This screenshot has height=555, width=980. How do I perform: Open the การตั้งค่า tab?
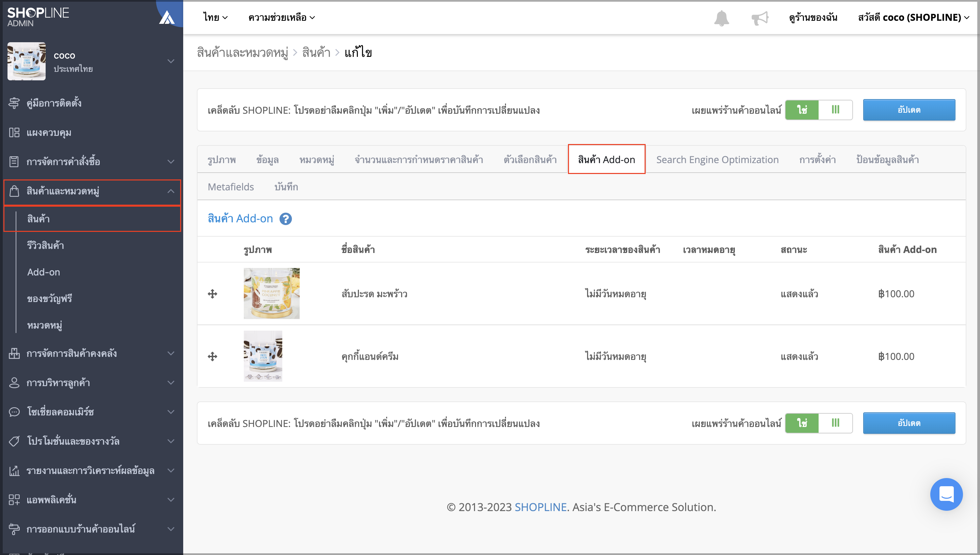click(817, 160)
